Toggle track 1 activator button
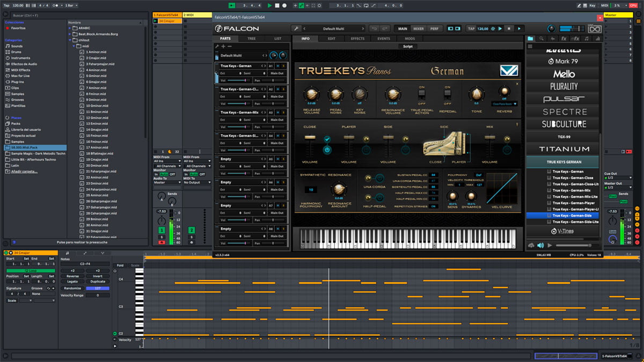Image resolution: width=644 pixels, height=362 pixels. (x=162, y=230)
